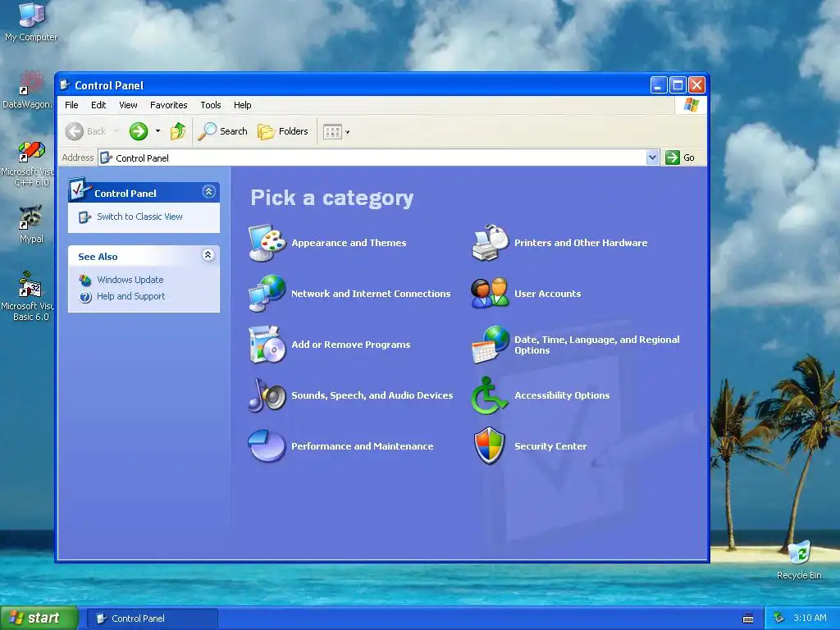The width and height of the screenshot is (840, 630).
Task: Click Security Center label
Action: click(x=550, y=446)
